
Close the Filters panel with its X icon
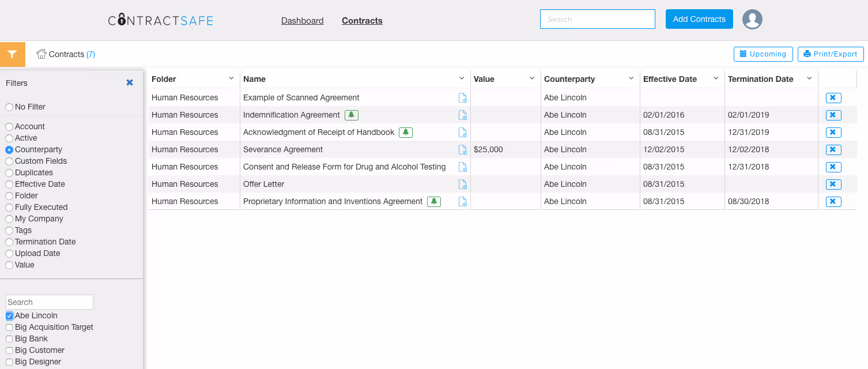tap(129, 82)
